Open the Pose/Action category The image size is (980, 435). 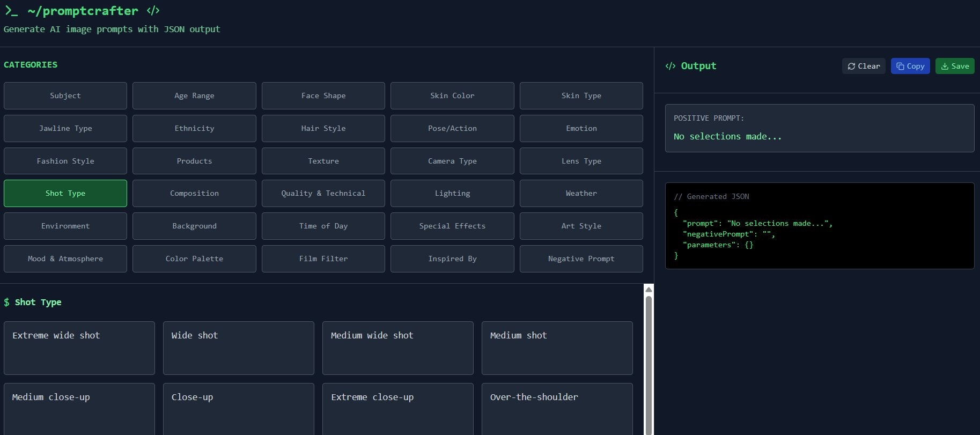452,128
